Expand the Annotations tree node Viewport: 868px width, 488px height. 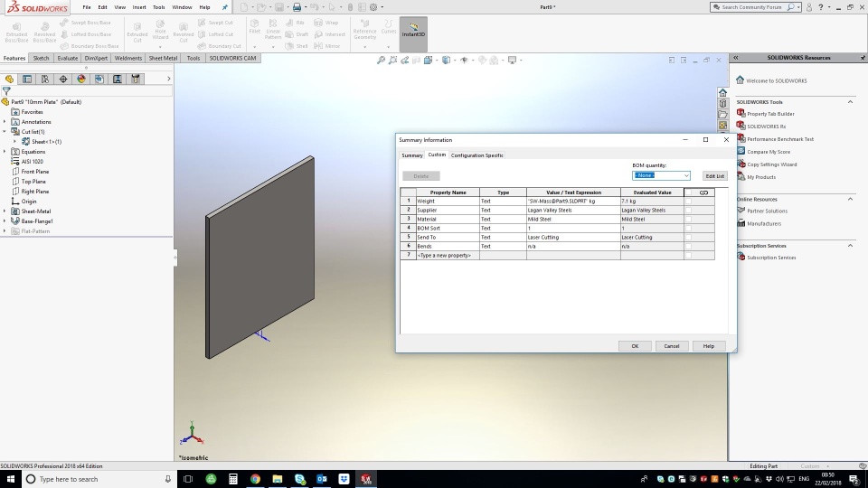(5, 122)
